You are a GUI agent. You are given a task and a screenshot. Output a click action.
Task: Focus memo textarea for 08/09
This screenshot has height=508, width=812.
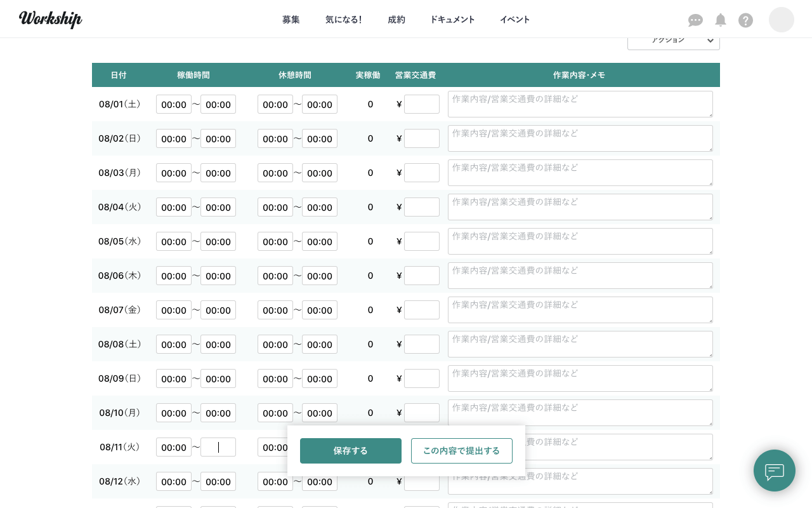point(580,378)
